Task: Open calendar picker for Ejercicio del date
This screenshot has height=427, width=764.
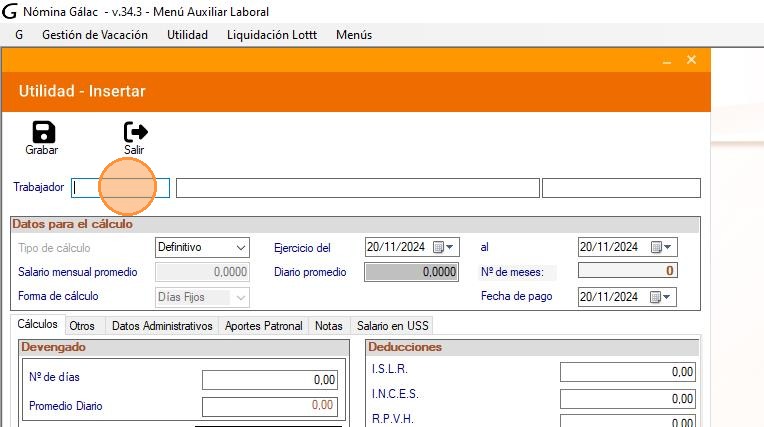Action: [x=443, y=247]
